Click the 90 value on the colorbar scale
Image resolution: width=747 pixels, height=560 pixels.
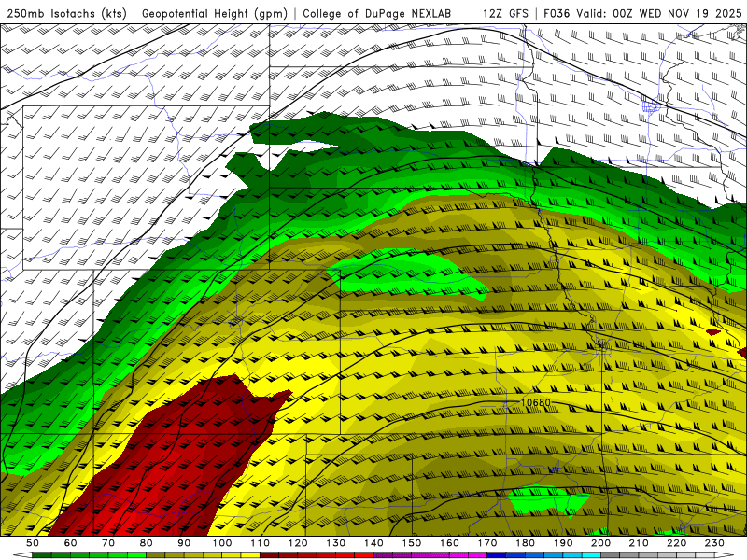coord(184,543)
